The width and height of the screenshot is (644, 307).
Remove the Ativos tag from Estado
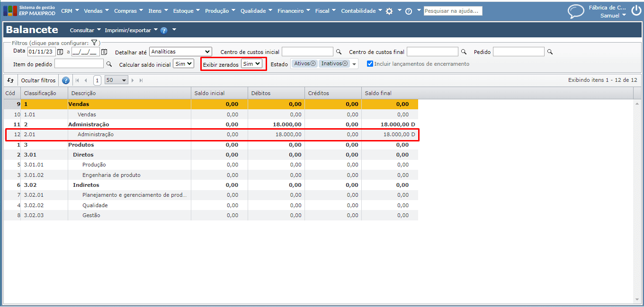coord(313,63)
